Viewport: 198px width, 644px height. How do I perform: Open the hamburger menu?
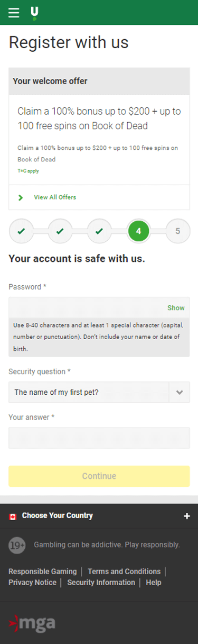pyautogui.click(x=14, y=13)
